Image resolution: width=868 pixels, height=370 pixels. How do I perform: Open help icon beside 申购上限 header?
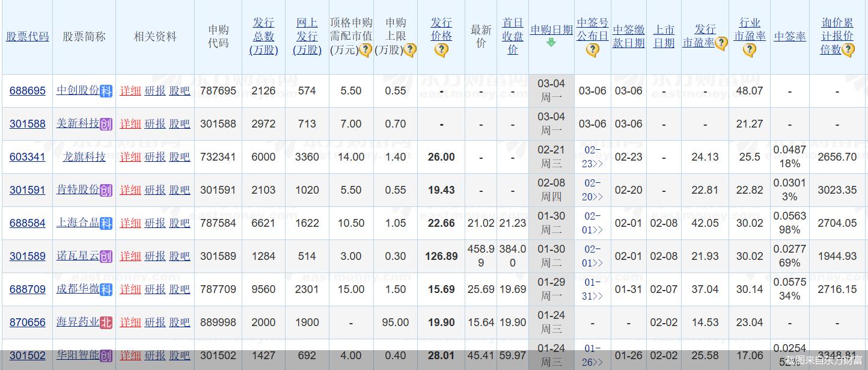[410, 51]
